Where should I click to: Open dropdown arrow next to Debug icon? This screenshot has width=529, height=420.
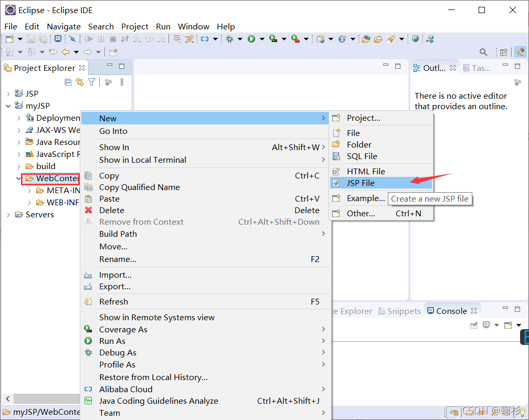240,39
